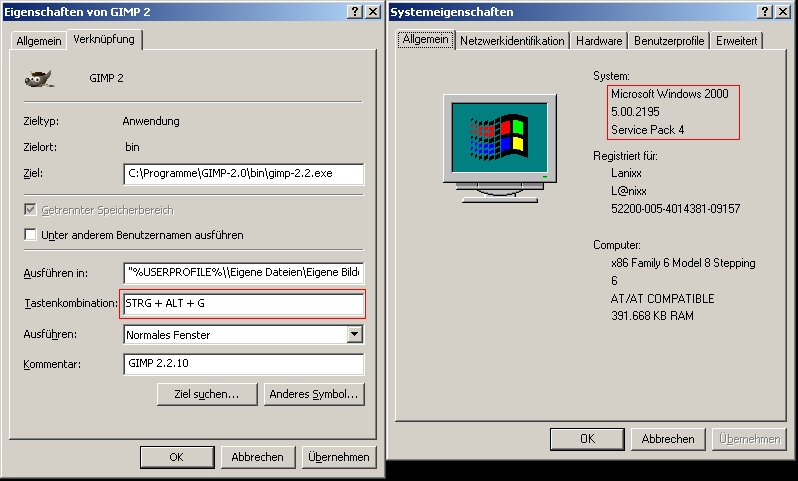Click the Tastenkombination: label
Image resolution: width=798 pixels, height=481 pixels.
(x=71, y=303)
